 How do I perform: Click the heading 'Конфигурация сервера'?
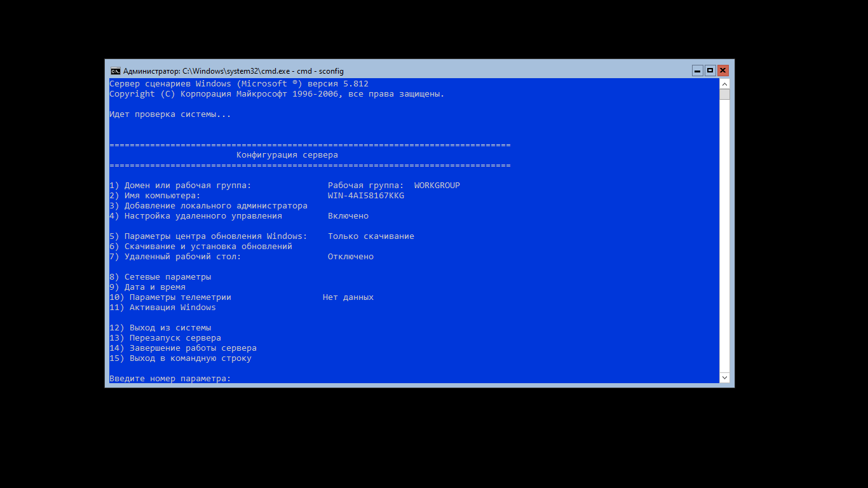pos(287,155)
